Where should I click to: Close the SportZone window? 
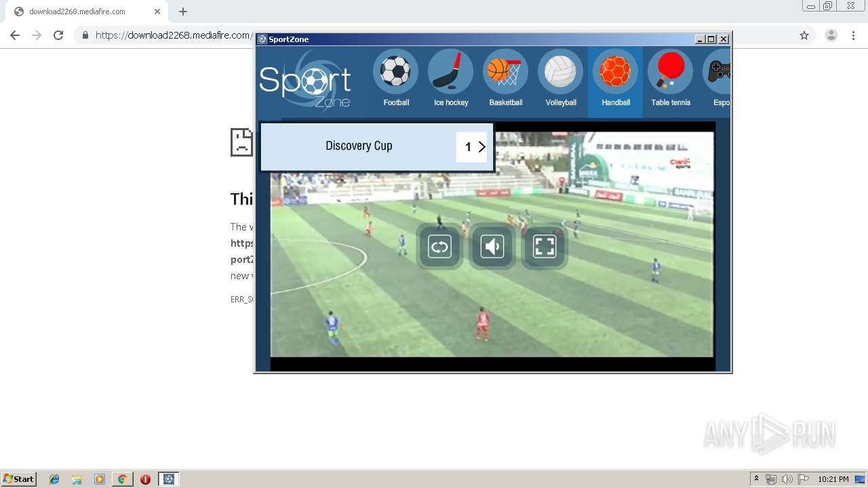pyautogui.click(x=724, y=39)
